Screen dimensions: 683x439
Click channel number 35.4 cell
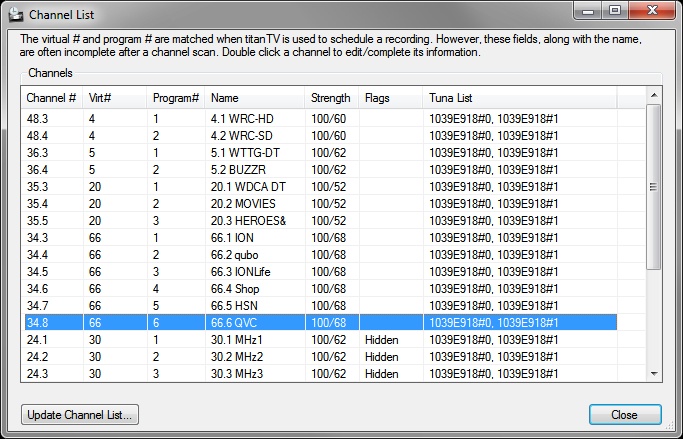tap(37, 204)
